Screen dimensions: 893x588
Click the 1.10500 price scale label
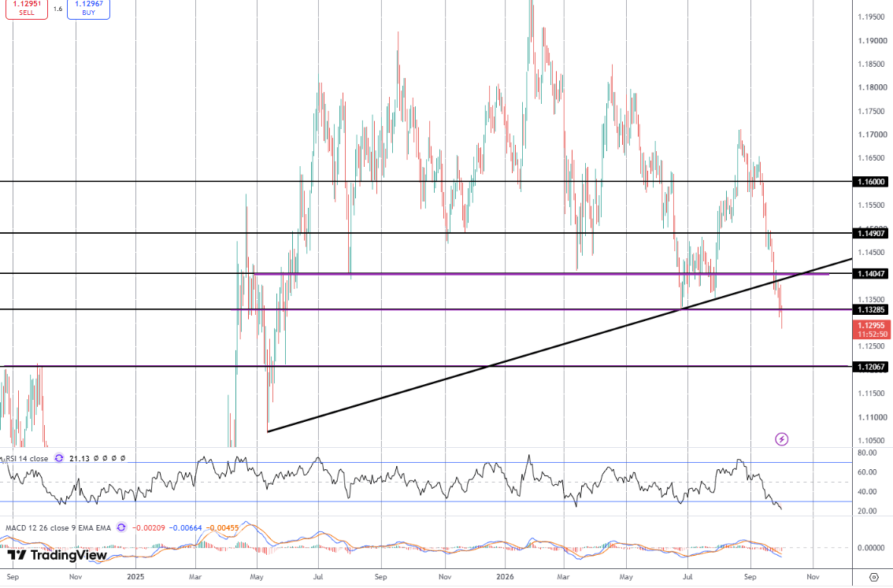point(872,441)
